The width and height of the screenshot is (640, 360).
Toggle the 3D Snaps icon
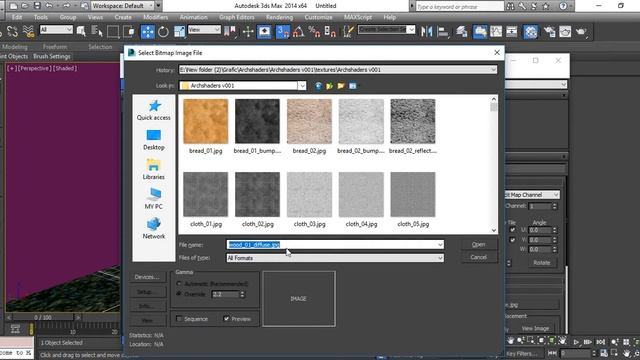coord(282,31)
